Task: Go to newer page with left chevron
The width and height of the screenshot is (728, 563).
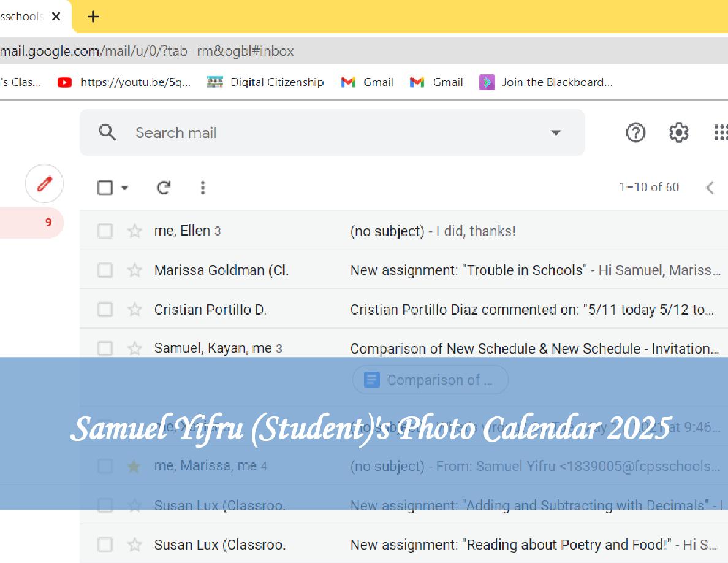Action: click(x=710, y=188)
